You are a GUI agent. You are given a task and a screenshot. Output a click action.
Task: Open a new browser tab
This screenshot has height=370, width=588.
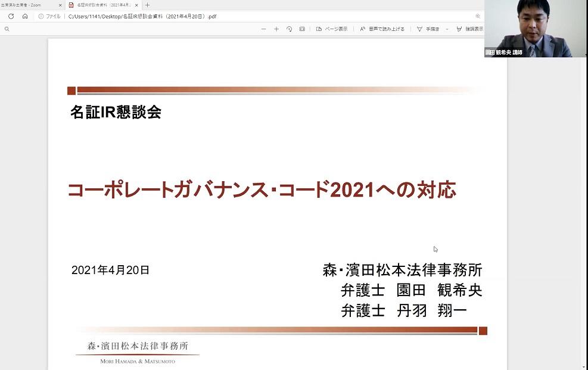[147, 5]
